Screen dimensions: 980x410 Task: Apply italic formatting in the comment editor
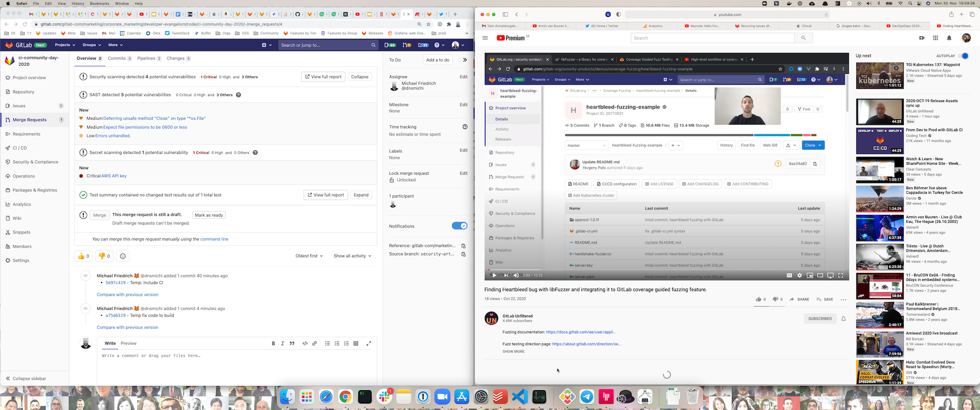pyautogui.click(x=282, y=343)
